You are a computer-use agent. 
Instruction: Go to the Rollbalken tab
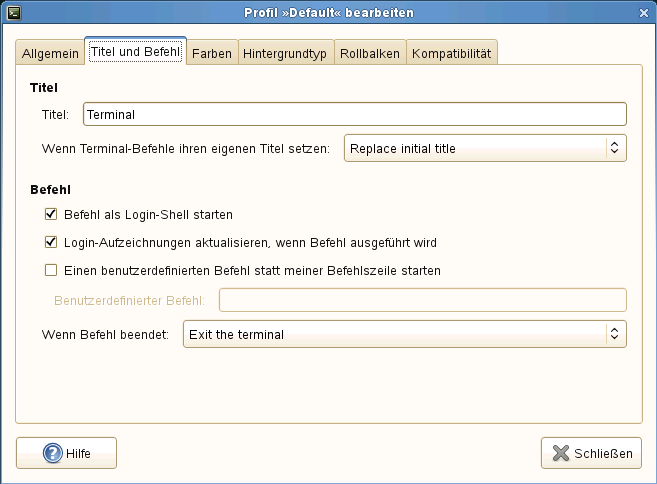369,53
